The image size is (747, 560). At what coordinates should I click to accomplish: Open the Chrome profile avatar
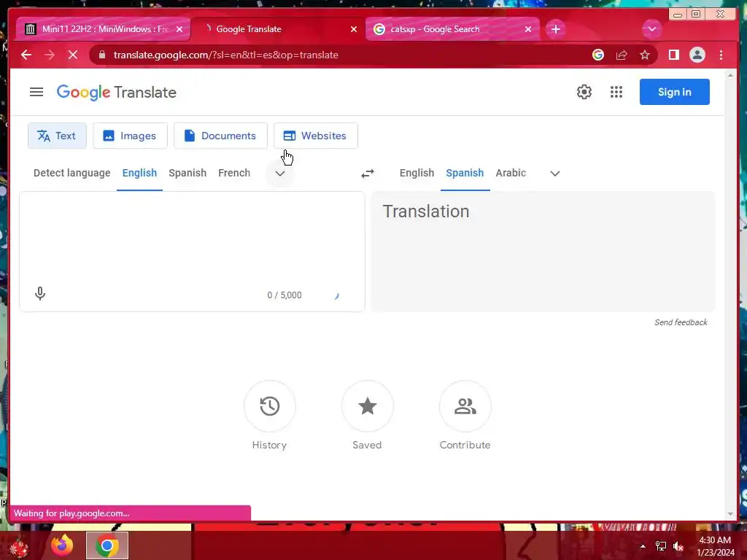coord(697,55)
